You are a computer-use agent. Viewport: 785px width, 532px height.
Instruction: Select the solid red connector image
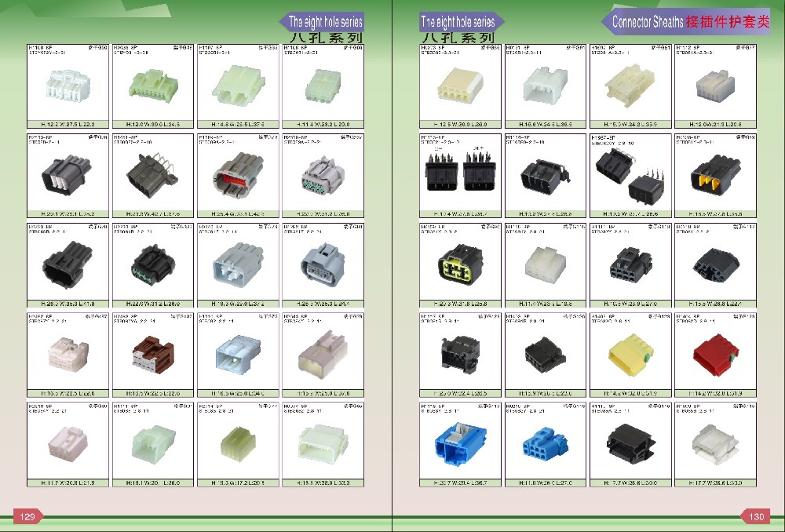[x=715, y=354]
